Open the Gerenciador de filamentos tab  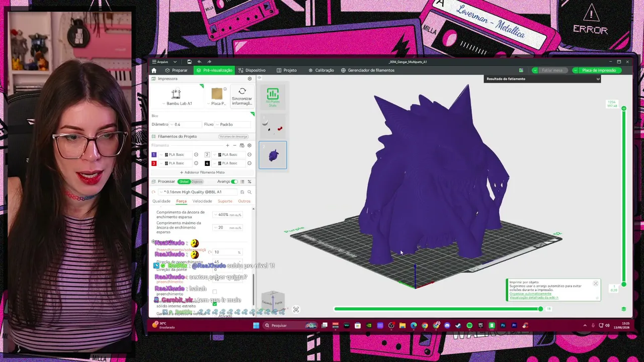click(x=368, y=70)
